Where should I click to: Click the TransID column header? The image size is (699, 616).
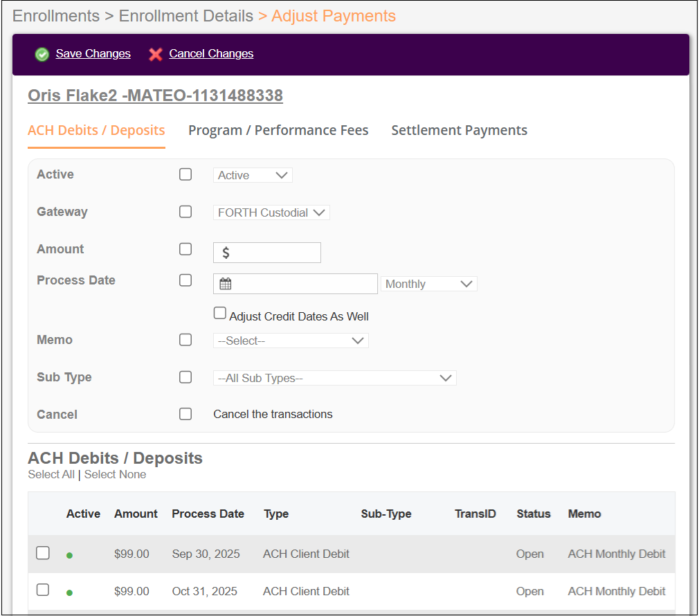(x=475, y=514)
